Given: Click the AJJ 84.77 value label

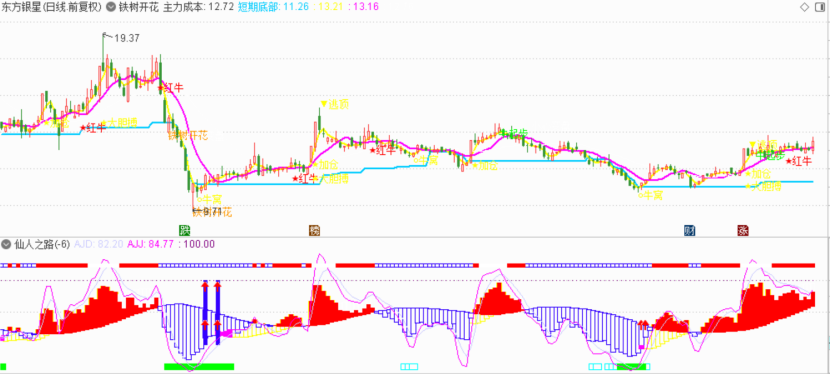Looking at the screenshot, I should click(152, 244).
